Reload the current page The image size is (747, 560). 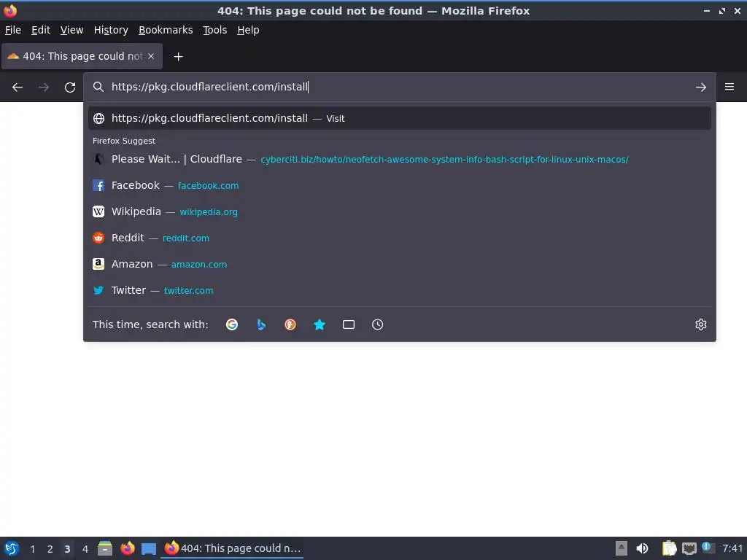click(70, 87)
